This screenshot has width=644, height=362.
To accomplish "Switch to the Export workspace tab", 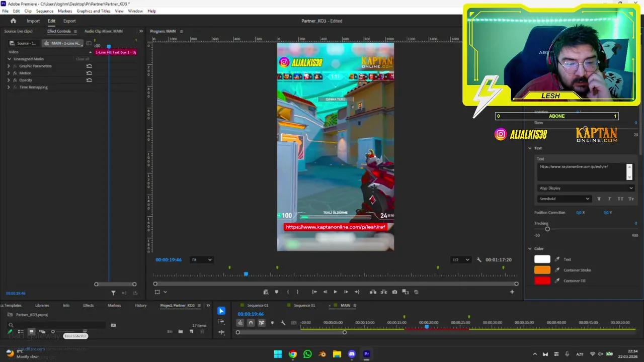I will pyautogui.click(x=69, y=21).
